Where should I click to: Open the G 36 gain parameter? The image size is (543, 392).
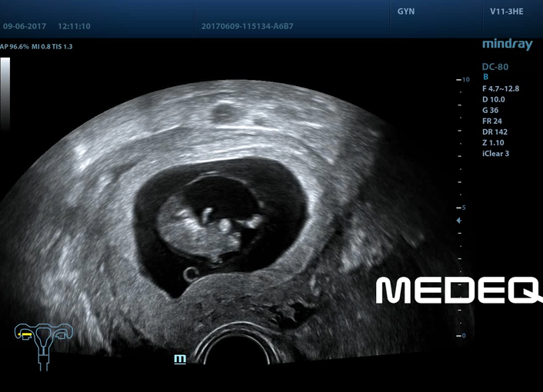pyautogui.click(x=491, y=110)
